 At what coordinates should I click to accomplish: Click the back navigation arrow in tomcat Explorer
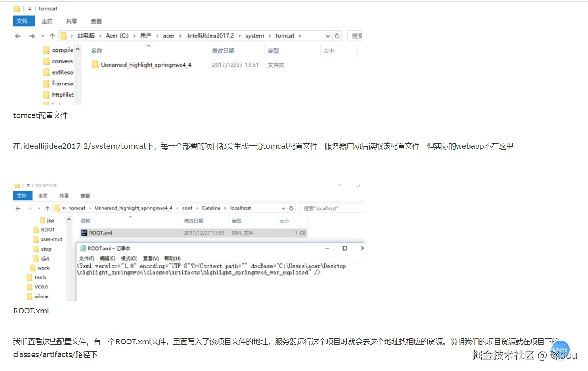pyautogui.click(x=18, y=36)
